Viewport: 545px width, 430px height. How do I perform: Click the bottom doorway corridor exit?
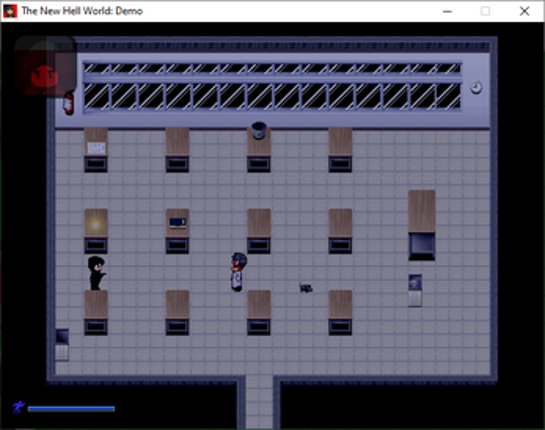click(259, 402)
